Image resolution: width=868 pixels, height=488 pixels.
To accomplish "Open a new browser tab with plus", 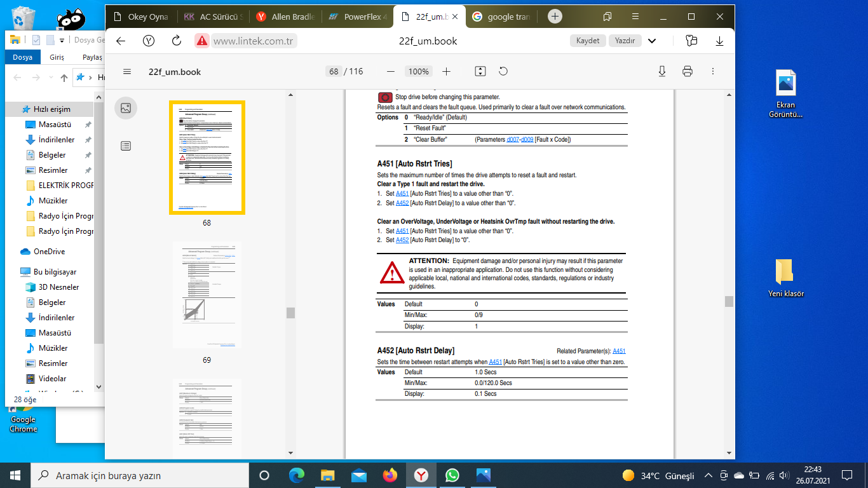I will [555, 17].
